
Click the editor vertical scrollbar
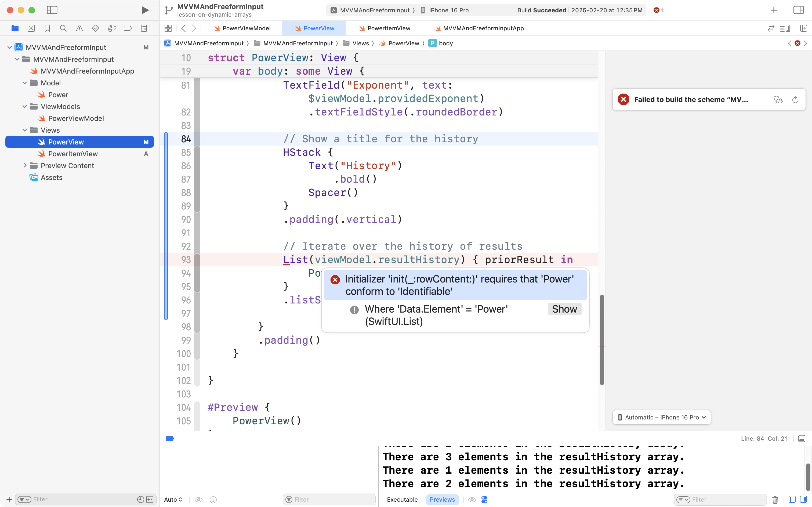(602, 339)
